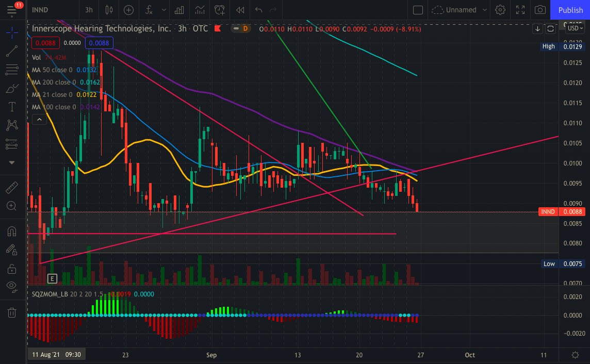Click the MA 200 close indicator label
The height and width of the screenshot is (364, 590).
point(54,82)
